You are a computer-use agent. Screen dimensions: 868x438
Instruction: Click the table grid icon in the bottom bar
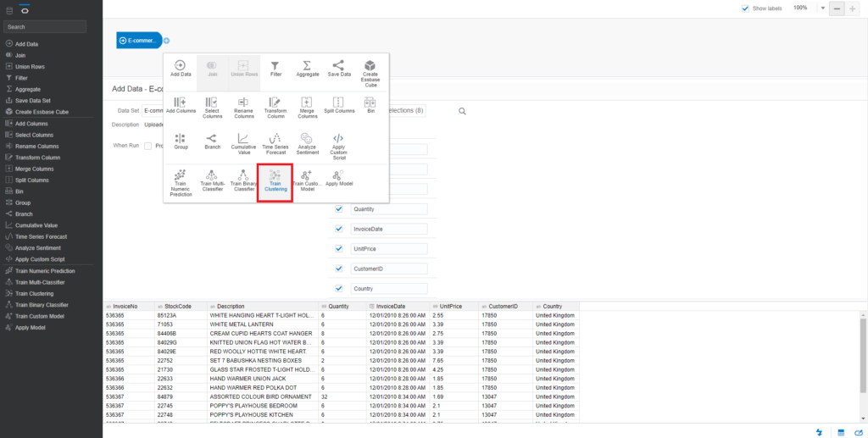tap(840, 432)
